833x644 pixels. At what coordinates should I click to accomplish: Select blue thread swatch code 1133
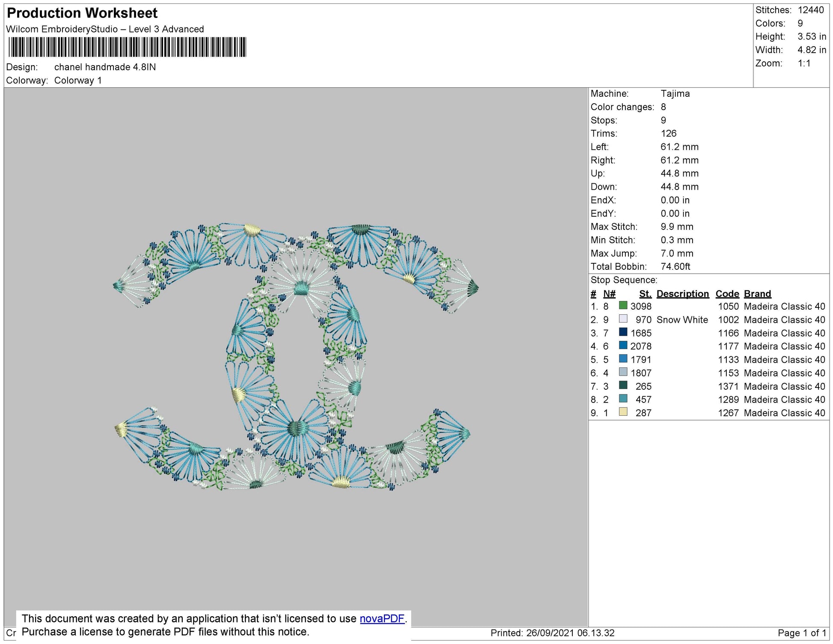pos(623,359)
